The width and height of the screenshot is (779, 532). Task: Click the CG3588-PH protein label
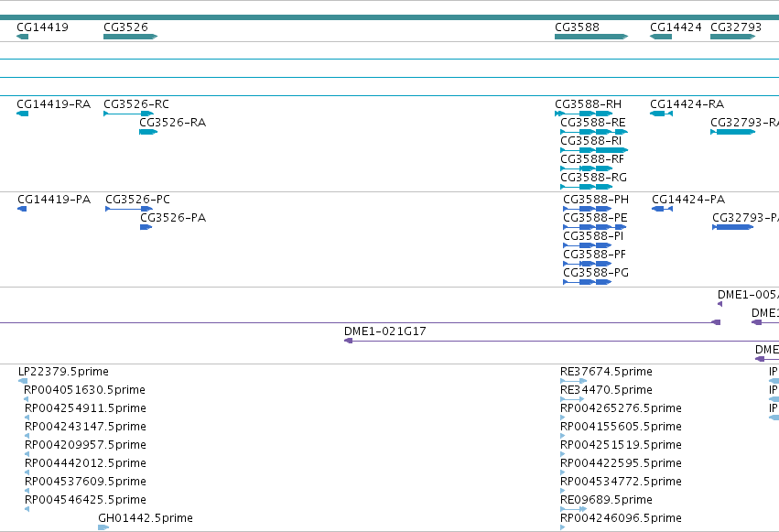pos(596,200)
